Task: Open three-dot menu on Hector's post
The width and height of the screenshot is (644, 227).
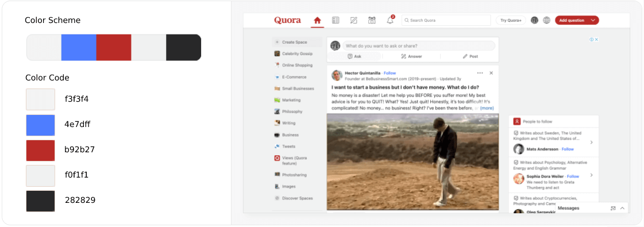Action: (480, 73)
